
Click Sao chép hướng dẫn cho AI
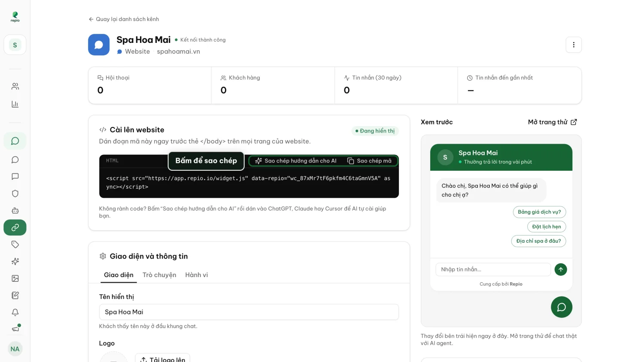pyautogui.click(x=296, y=161)
